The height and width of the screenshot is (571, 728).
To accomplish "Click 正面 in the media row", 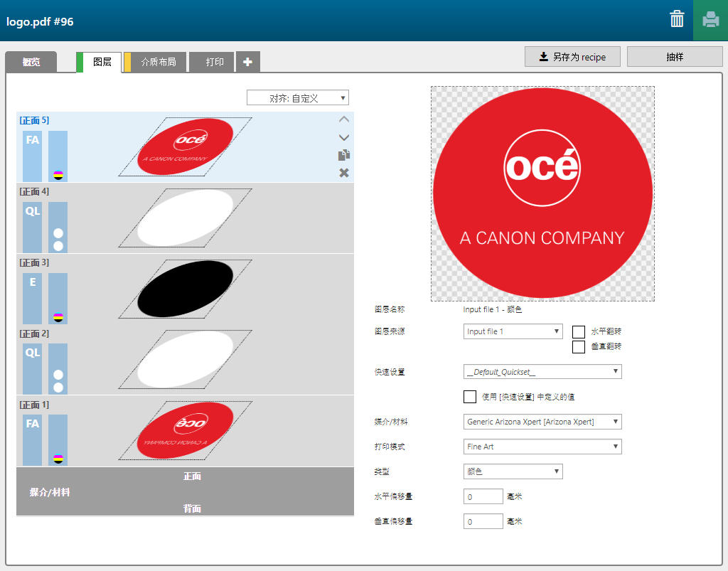I will [192, 476].
